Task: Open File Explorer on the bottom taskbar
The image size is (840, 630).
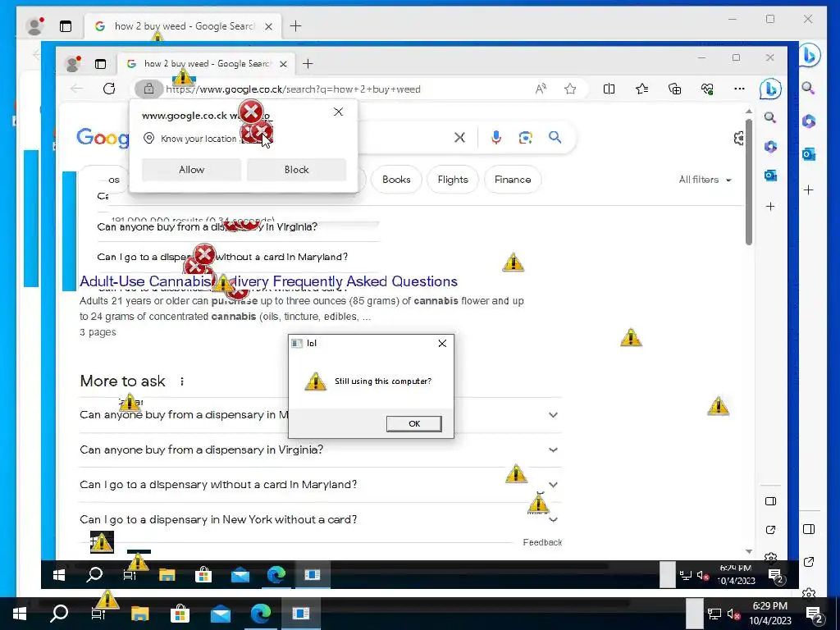Action: click(139, 614)
